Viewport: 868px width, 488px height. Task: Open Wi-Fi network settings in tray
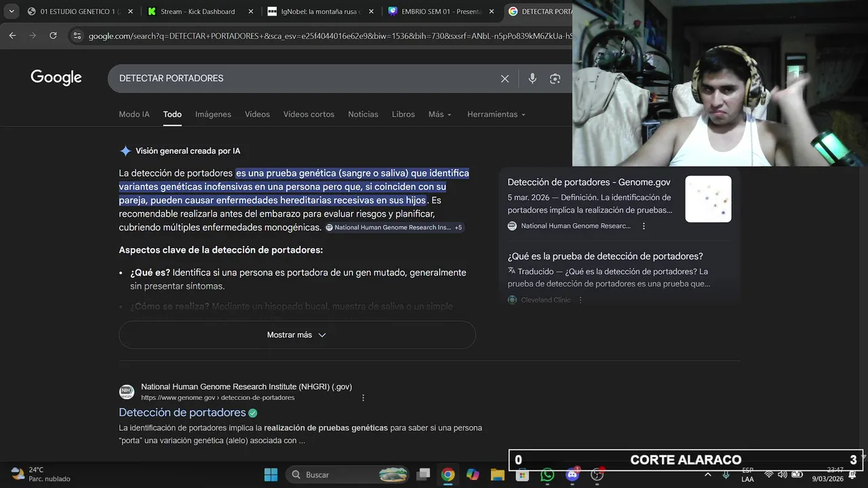click(768, 474)
